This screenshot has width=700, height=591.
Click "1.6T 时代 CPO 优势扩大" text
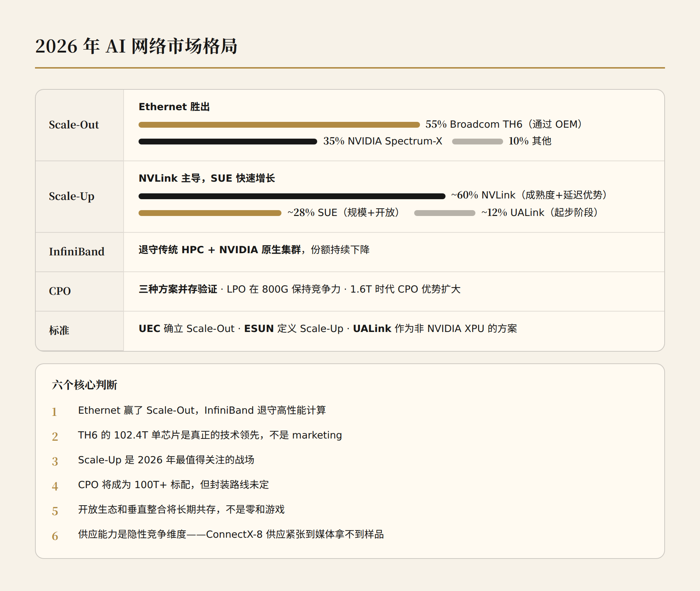click(x=405, y=289)
